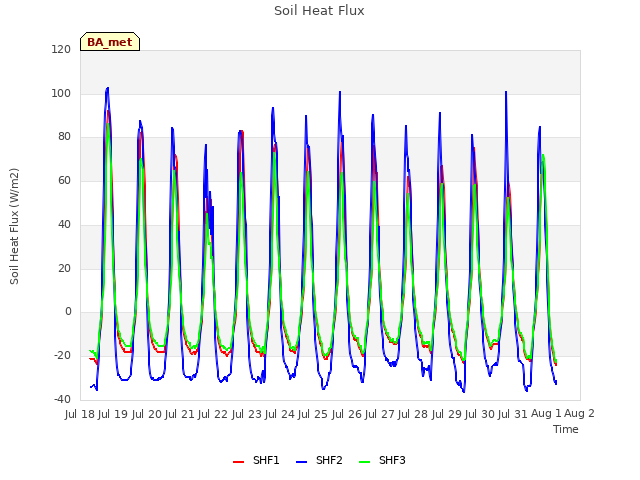Click the Jul 23 x-axis label
The image size is (640, 480).
[x=247, y=414]
